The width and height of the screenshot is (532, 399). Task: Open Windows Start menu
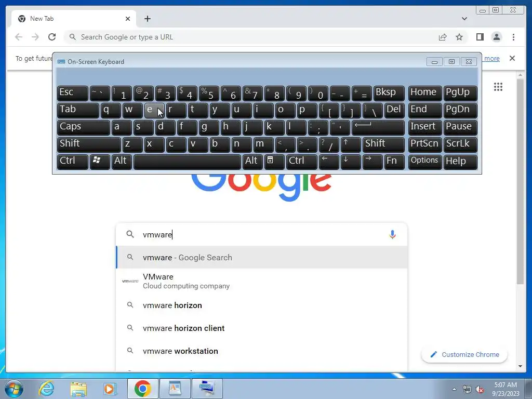click(x=14, y=389)
